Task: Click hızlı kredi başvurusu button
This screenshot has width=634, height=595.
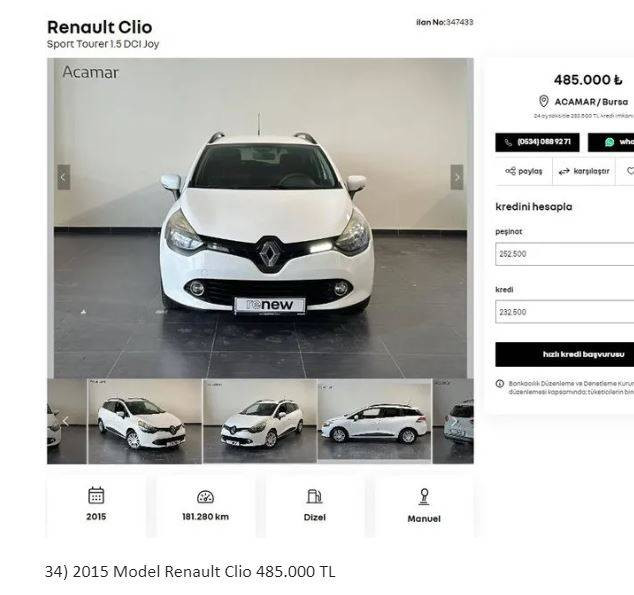Action: click(x=564, y=354)
